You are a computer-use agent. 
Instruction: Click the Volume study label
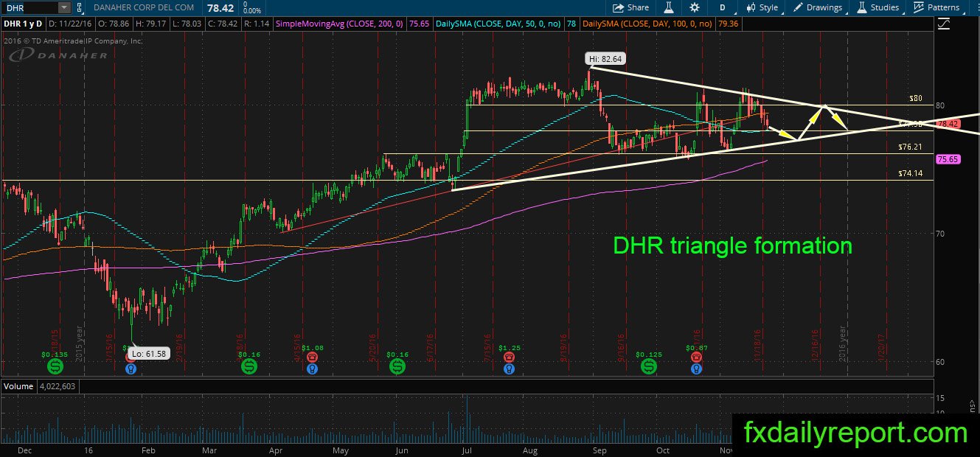pos(18,386)
